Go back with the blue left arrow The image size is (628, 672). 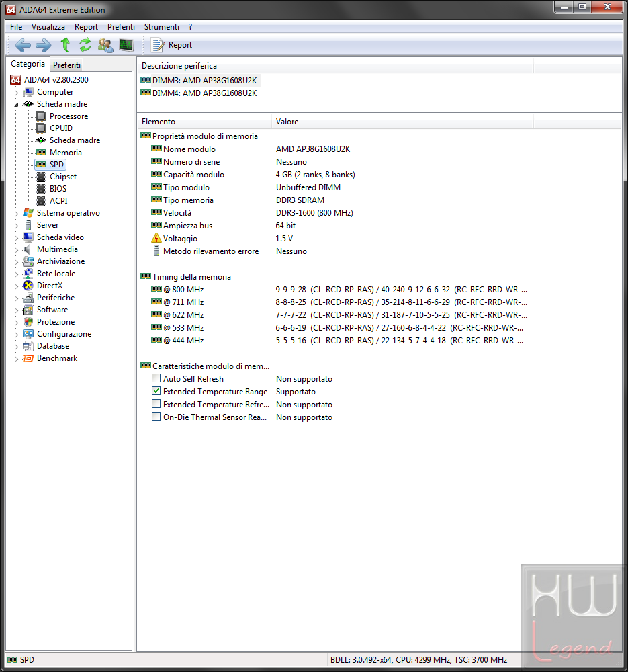click(x=23, y=45)
